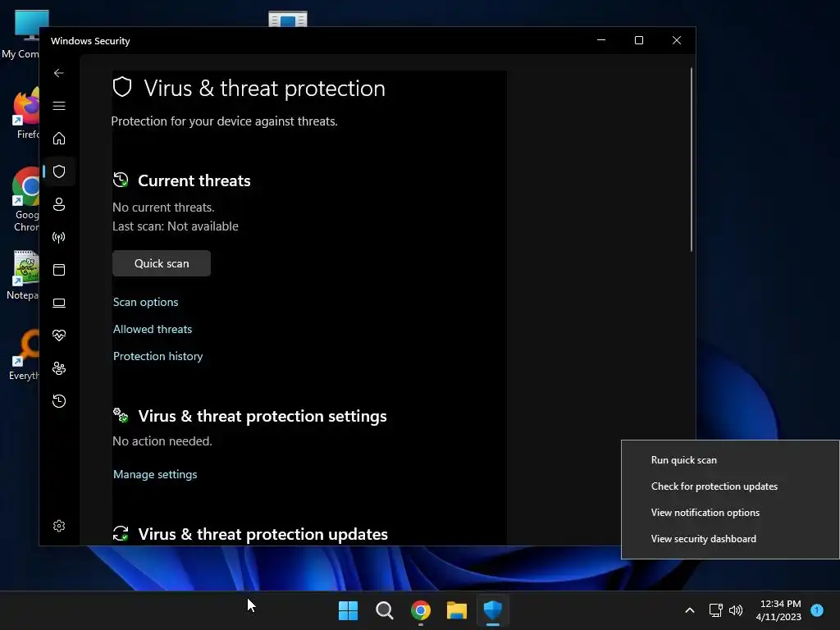Viewport: 840px width, 630px height.
Task: Select the Notepad++ desktop shortcut
Action: click(24, 276)
